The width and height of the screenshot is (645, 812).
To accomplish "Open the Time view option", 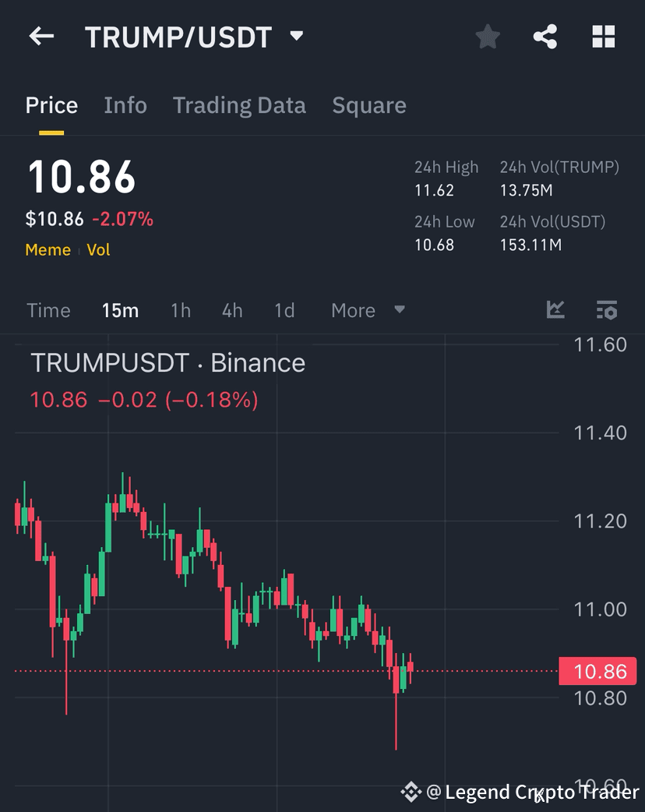I will [x=48, y=310].
